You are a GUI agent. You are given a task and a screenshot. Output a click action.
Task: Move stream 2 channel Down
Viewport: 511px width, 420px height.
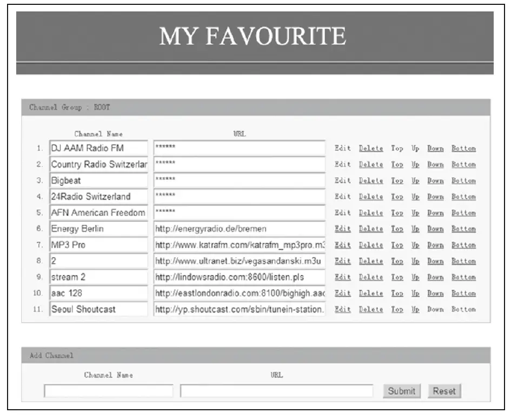point(435,277)
